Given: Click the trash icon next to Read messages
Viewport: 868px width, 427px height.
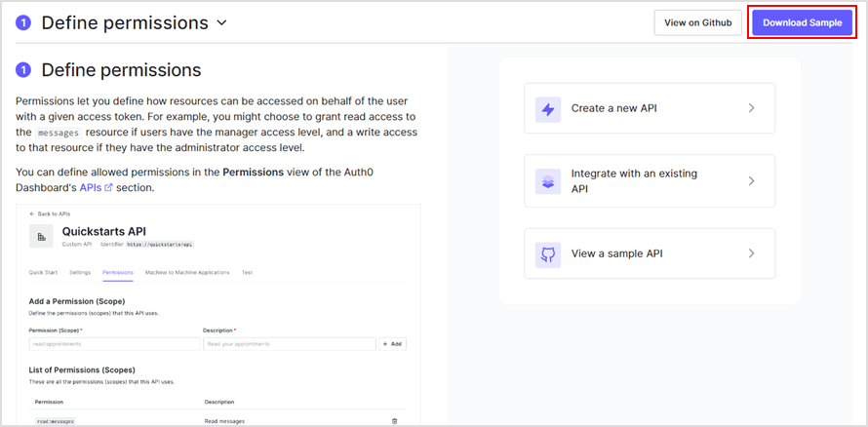Looking at the screenshot, I should click(x=394, y=421).
